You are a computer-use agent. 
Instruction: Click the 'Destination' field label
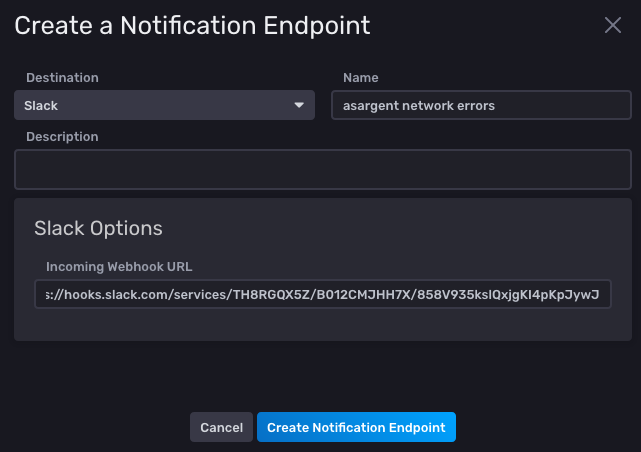(62, 77)
